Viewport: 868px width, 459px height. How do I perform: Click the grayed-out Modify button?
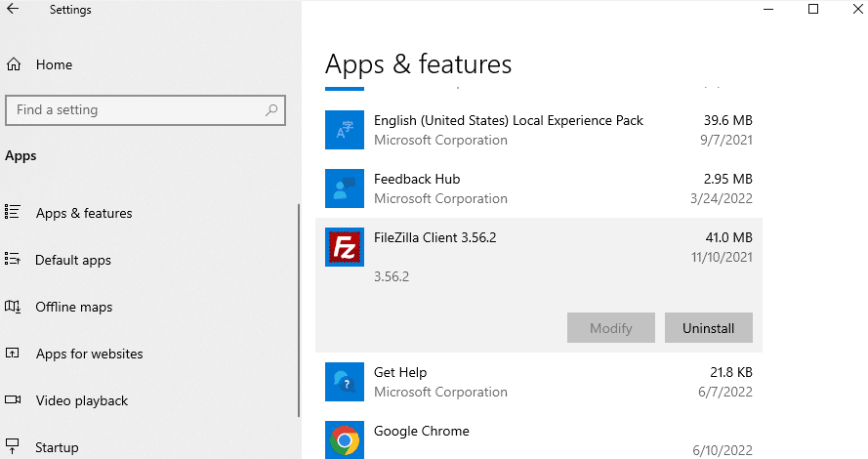click(610, 328)
